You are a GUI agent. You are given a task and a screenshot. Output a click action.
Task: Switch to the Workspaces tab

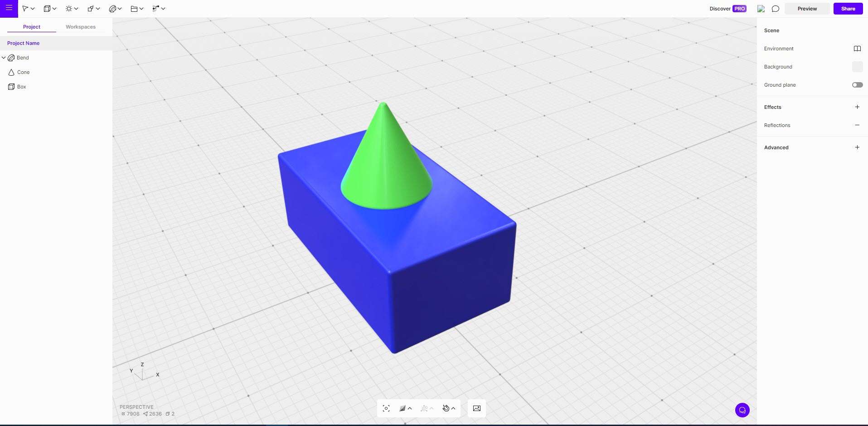pos(80,26)
